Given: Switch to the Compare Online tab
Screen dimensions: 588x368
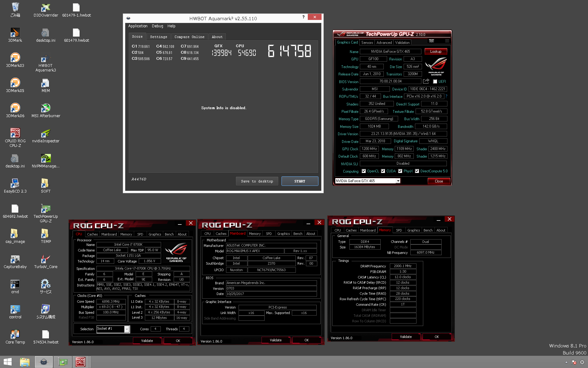Looking at the screenshot, I should click(x=190, y=37).
